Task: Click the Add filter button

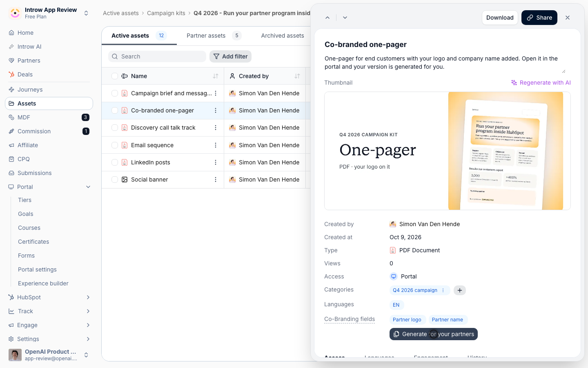Action: coord(231,56)
